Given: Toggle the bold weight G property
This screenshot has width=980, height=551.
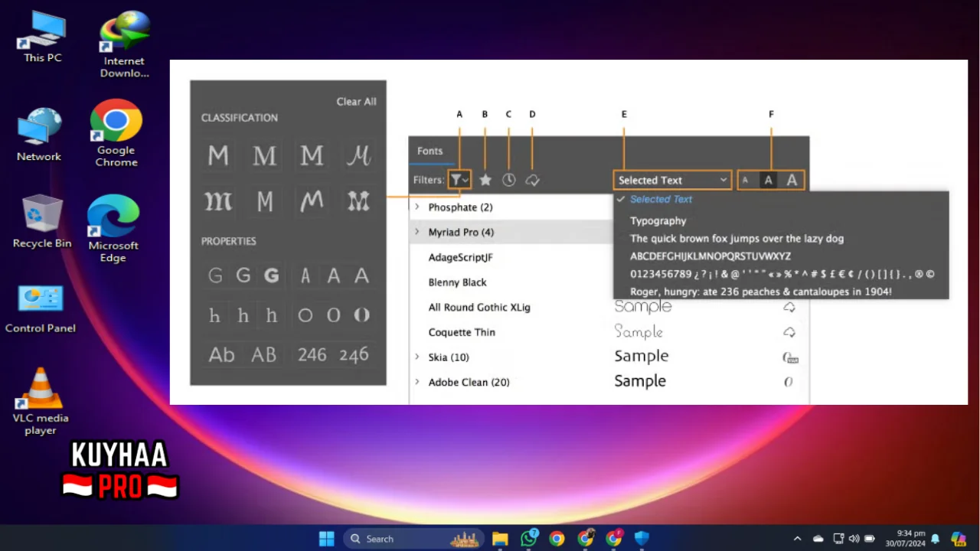Looking at the screenshot, I should 272,275.
